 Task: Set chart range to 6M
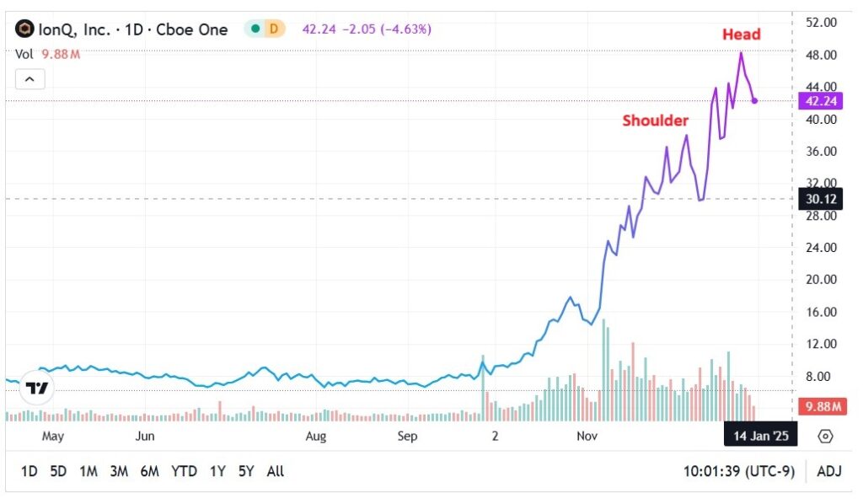149,471
